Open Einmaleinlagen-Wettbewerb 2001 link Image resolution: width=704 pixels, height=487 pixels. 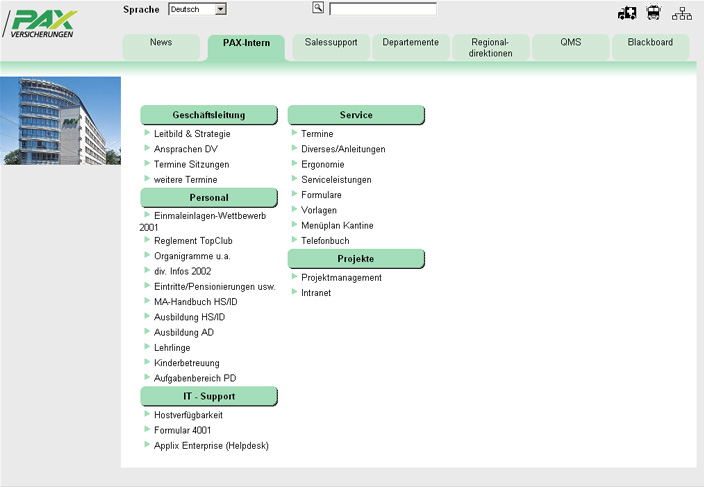203,221
